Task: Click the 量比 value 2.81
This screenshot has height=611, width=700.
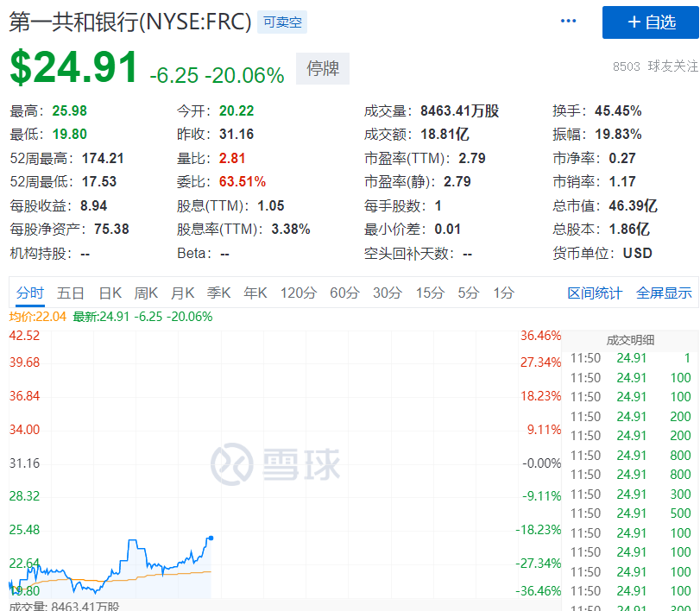Action: [x=231, y=158]
